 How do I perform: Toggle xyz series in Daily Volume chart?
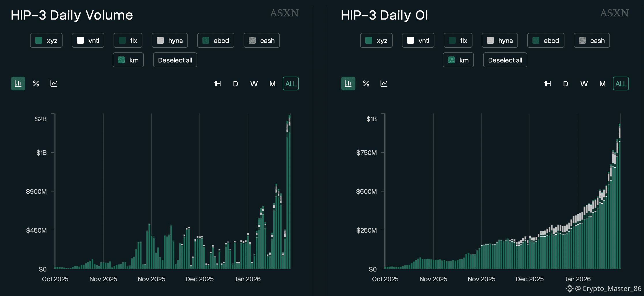pos(46,40)
